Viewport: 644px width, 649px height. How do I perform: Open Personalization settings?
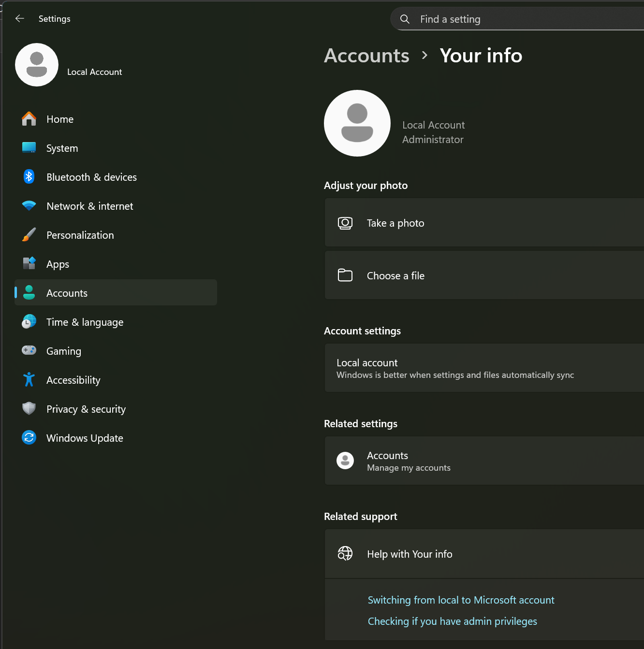(x=116, y=235)
